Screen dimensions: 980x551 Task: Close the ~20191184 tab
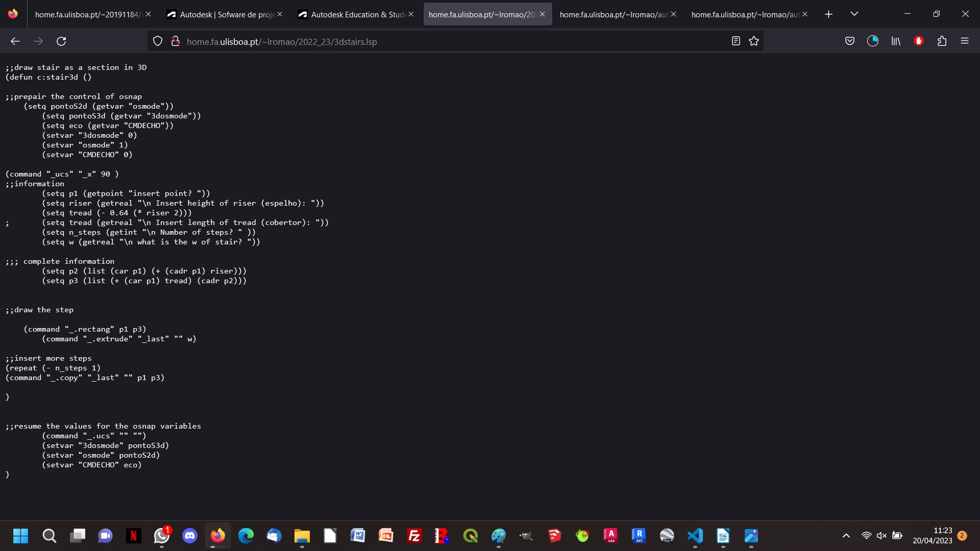(x=148, y=14)
